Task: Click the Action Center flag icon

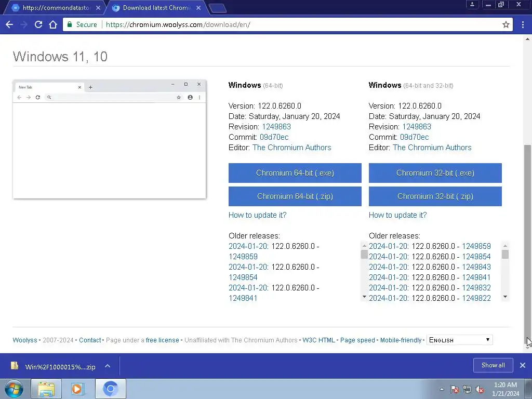Action: [455, 389]
